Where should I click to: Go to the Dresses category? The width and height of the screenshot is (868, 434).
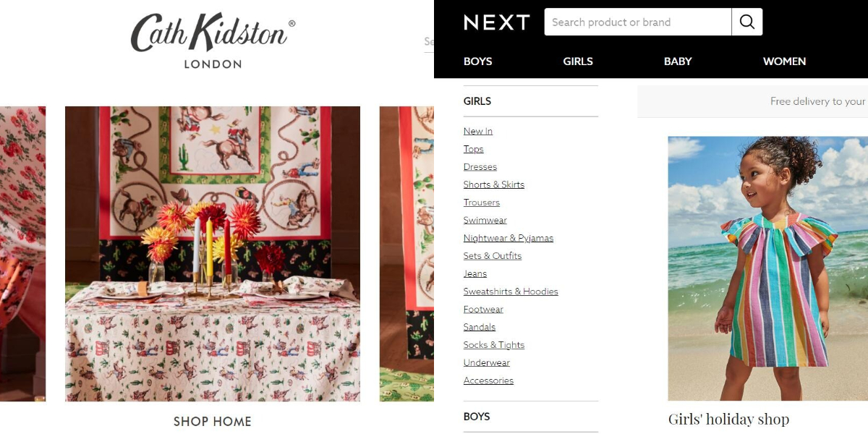[480, 166]
